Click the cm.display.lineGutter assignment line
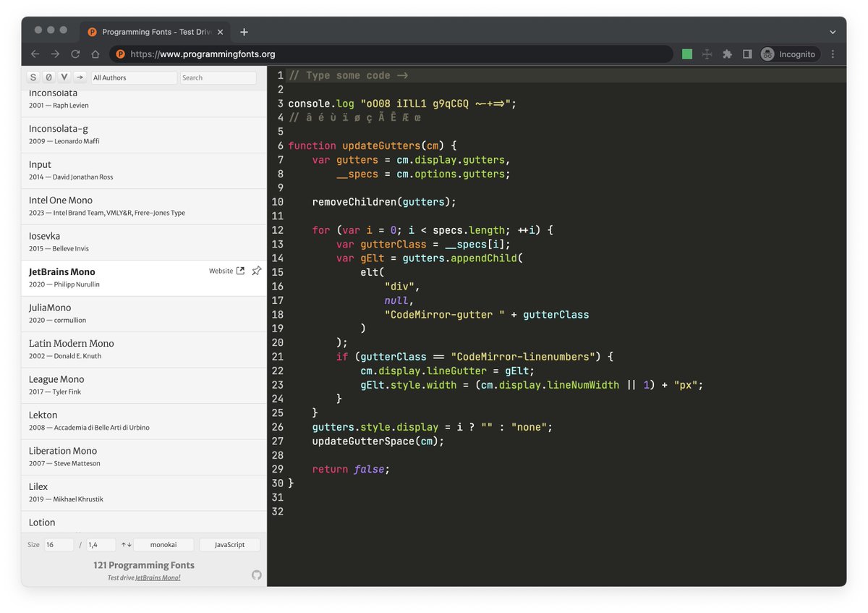 tap(447, 371)
